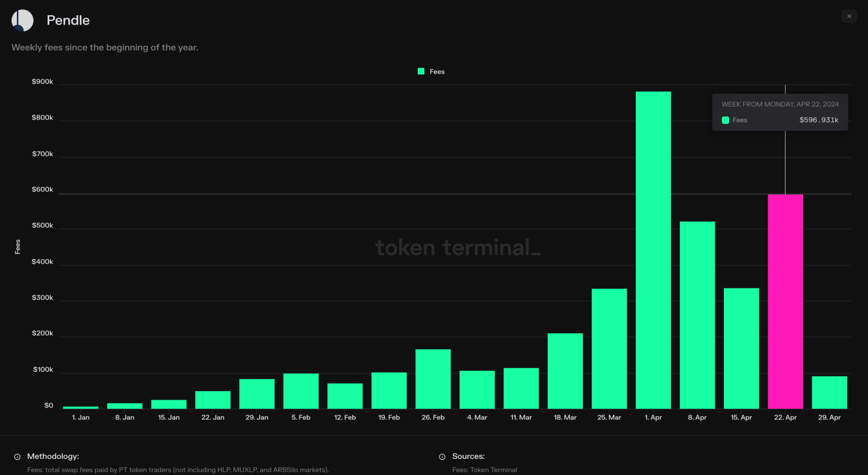The width and height of the screenshot is (868, 475).
Task: Click the 'Pendle' title text
Action: coord(68,20)
